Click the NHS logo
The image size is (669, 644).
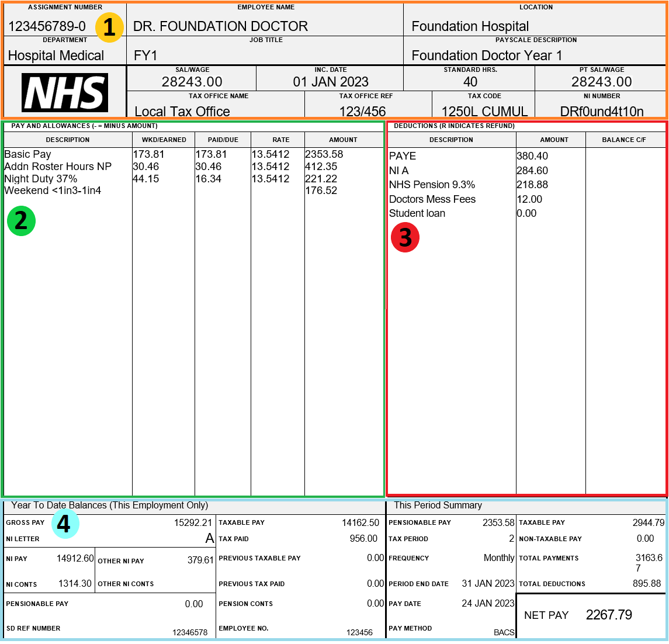(x=65, y=92)
